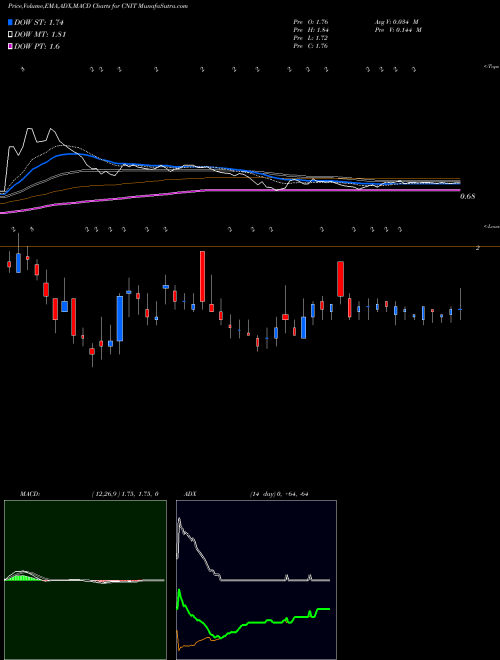Click the price axis label 2
This screenshot has height=660, width=500.
pos(478,248)
